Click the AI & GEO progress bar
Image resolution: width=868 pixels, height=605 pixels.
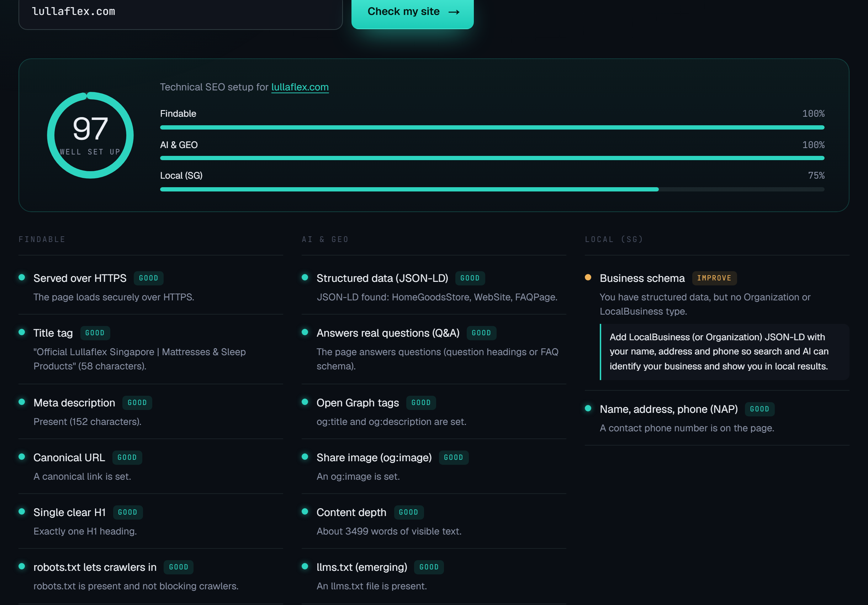pos(492,158)
